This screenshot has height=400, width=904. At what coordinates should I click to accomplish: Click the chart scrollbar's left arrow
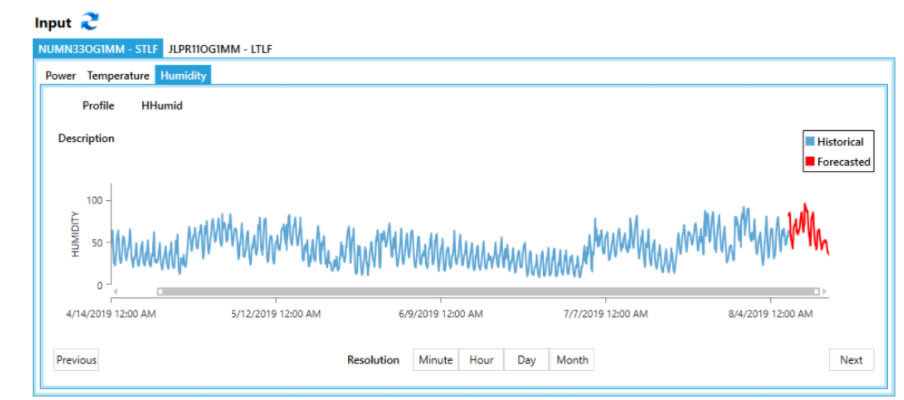116,291
